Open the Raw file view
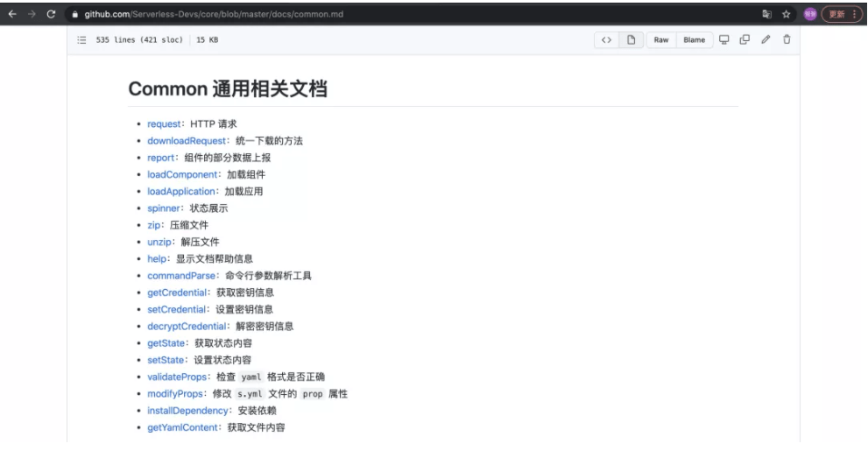 (661, 39)
